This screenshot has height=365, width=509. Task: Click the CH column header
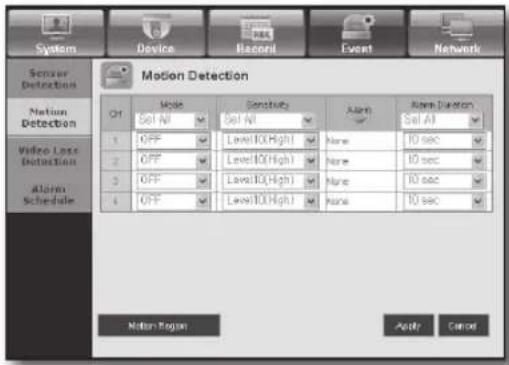[116, 114]
